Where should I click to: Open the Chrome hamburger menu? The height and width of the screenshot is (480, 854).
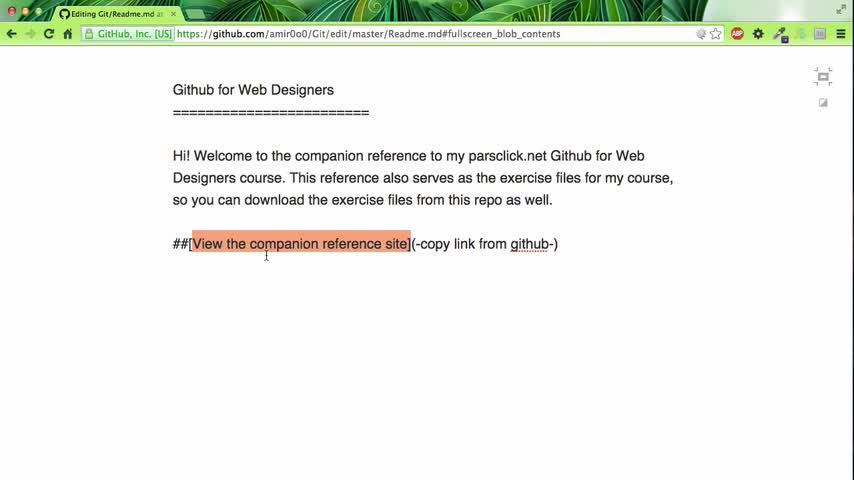[x=842, y=34]
